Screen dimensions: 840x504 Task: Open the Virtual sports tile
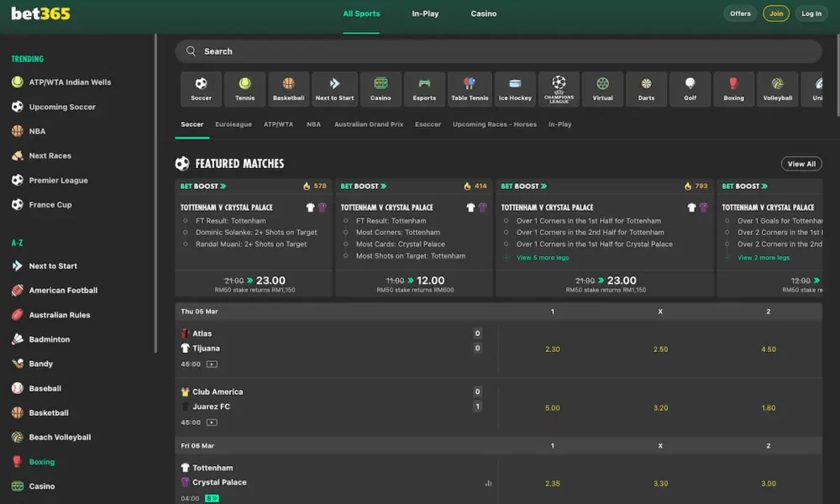coord(602,89)
